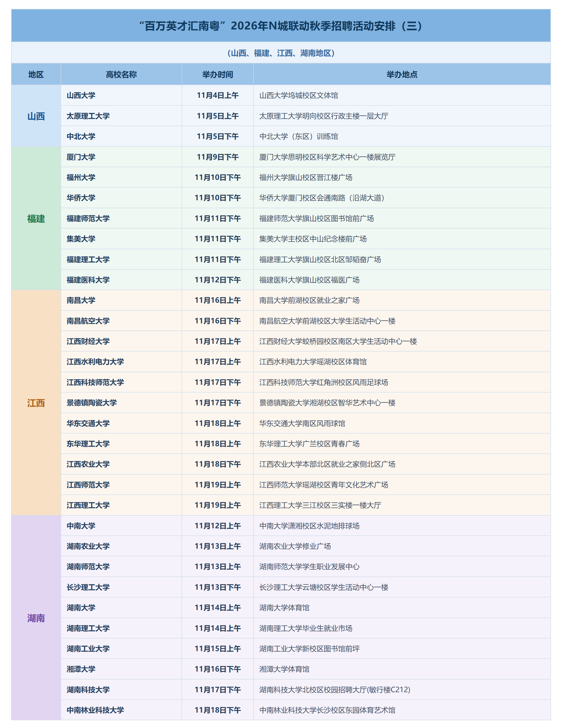
Task: Select 东华理工大学 in the table
Action: tap(88, 444)
